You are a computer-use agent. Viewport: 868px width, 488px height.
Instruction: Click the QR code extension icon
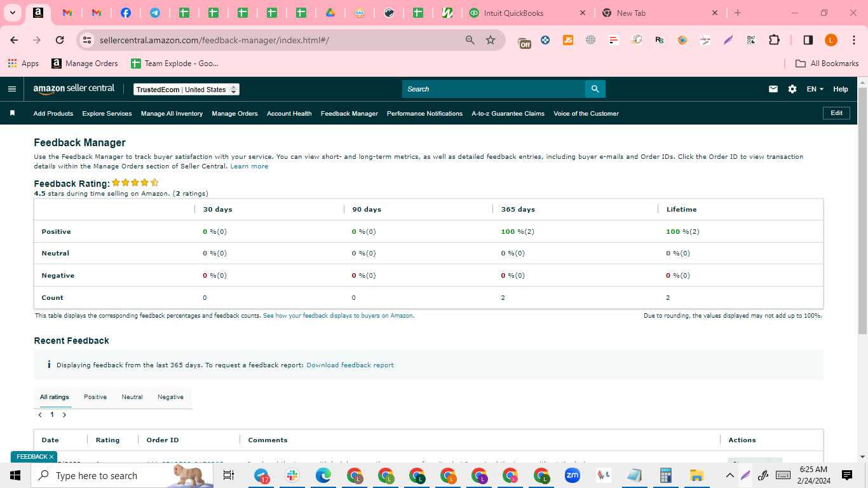[x=751, y=40]
